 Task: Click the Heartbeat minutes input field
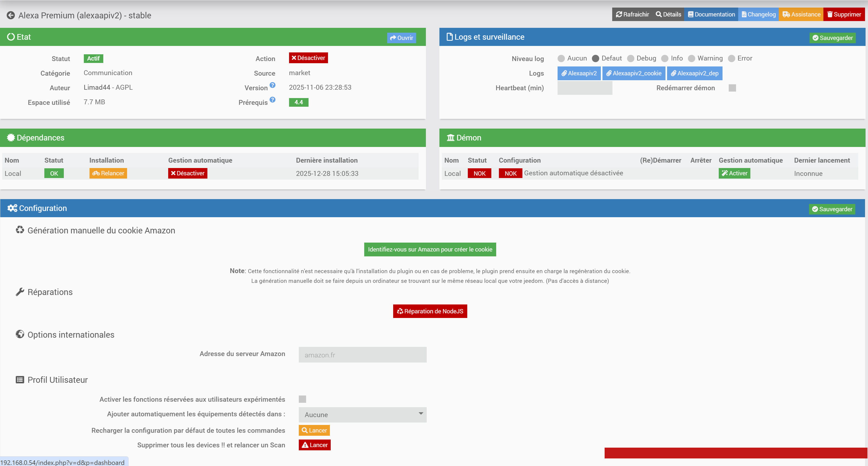click(x=585, y=88)
